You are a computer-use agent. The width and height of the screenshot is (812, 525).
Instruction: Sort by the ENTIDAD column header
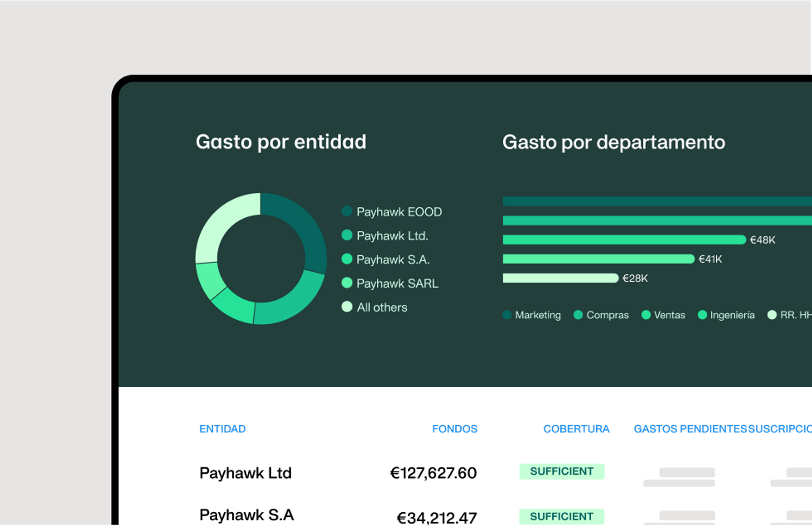pos(222,429)
